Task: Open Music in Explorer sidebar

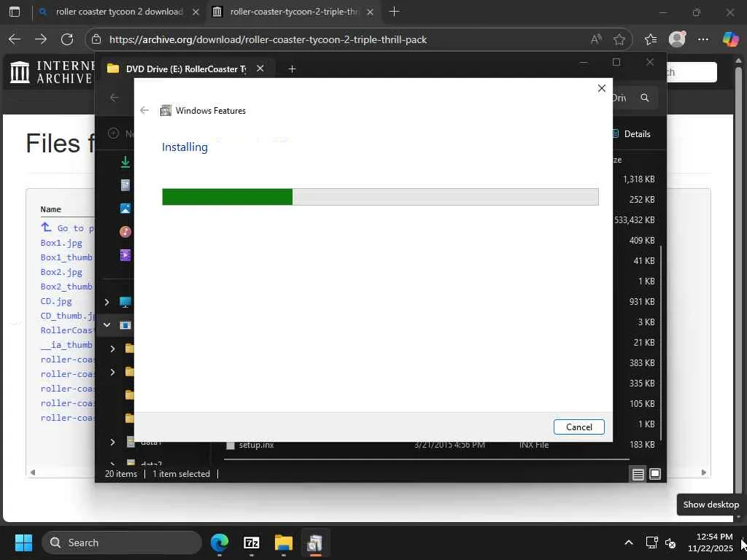Action: pos(125,231)
